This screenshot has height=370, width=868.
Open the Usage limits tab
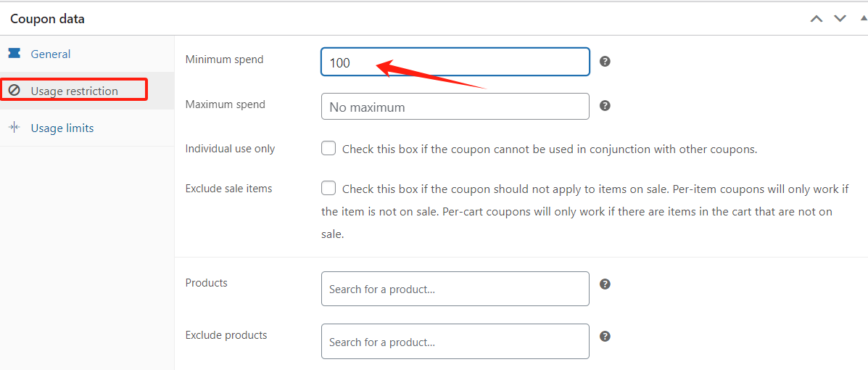pos(62,128)
